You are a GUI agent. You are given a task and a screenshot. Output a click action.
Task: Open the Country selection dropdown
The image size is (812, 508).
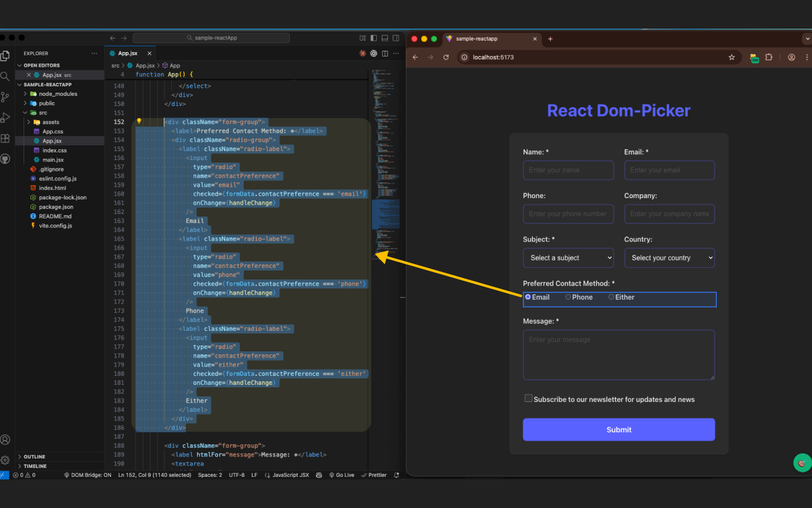tap(669, 257)
